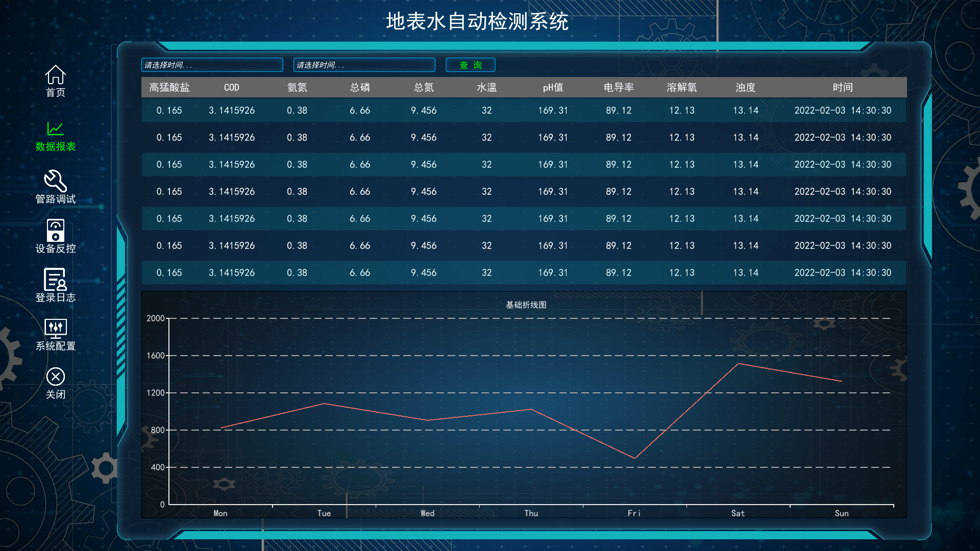Select the sixth row's 169.31 pH cell

[553, 245]
